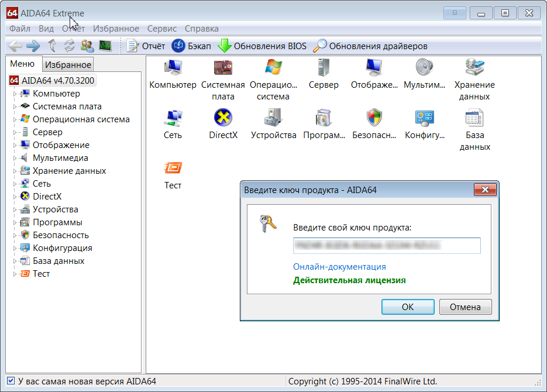Viewport: 547px width, 392px height.
Task: Expand the DirectX tree node arrow
Action: 15,197
